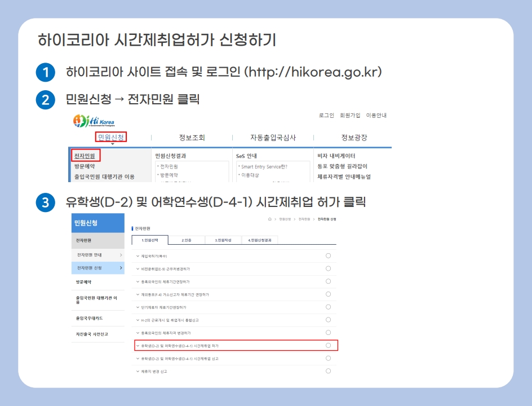This screenshot has height=406, width=532.
Task: Select the 2.인증 tab
Action: [x=187, y=240]
